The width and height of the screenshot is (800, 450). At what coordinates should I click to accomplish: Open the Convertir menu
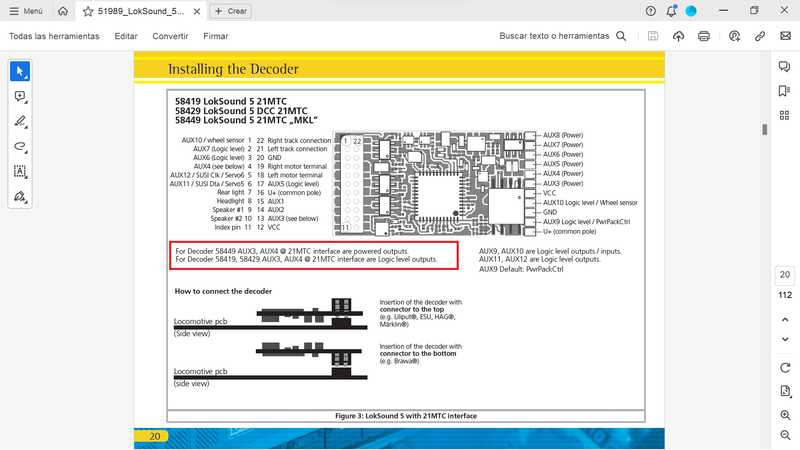pyautogui.click(x=170, y=36)
